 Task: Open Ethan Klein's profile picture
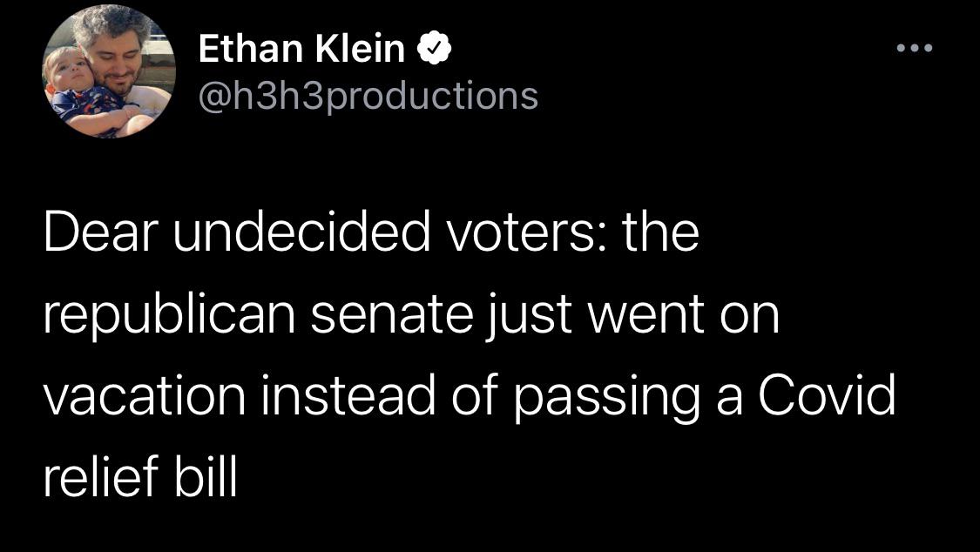coord(108,73)
